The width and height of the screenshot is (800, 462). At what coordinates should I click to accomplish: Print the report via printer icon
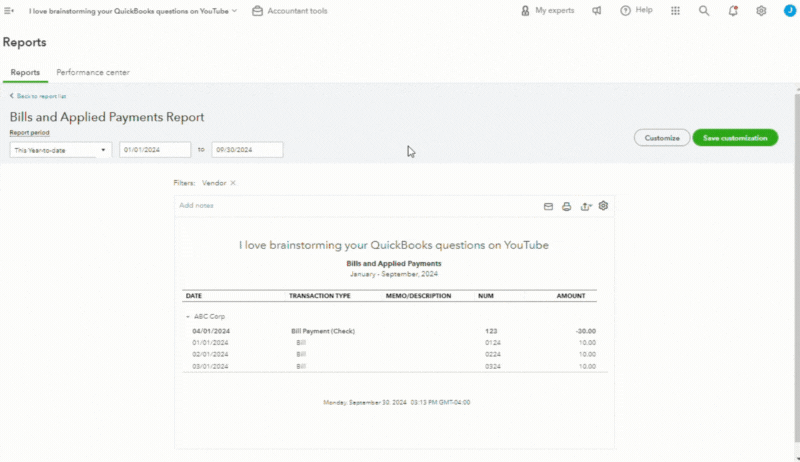(566, 207)
